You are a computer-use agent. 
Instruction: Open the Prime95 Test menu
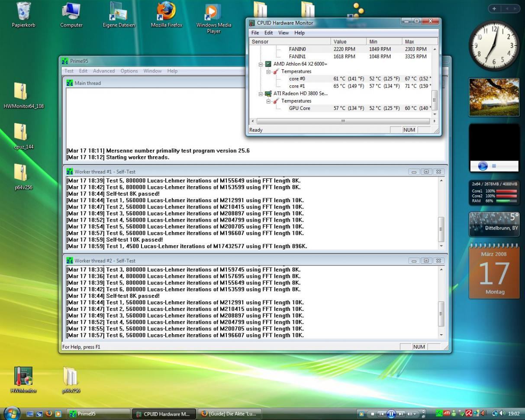pos(69,71)
